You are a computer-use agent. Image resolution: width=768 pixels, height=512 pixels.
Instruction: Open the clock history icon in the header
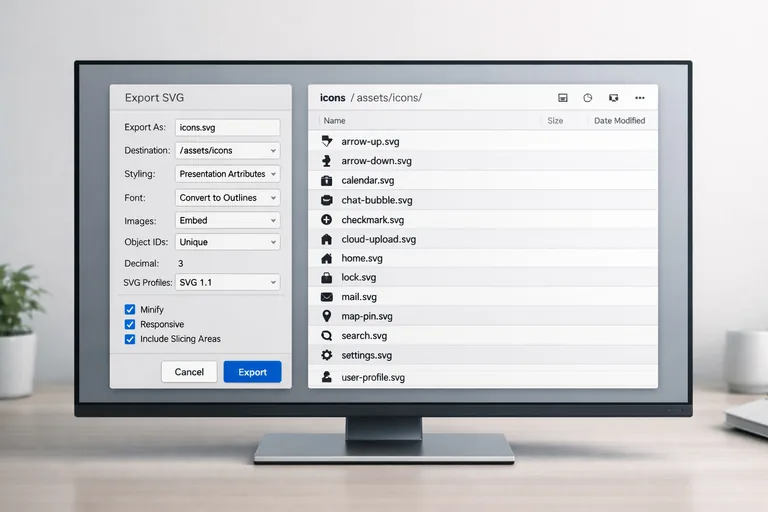click(588, 98)
